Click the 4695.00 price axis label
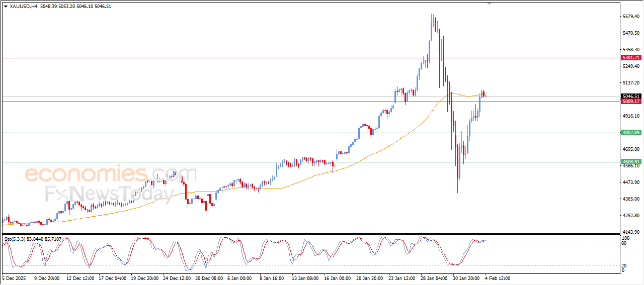 tap(631, 149)
